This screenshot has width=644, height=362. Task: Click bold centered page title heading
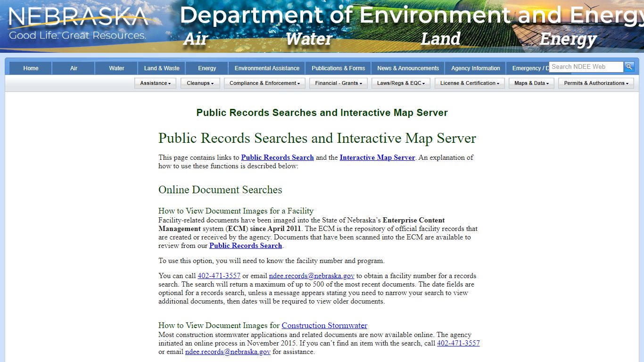(322, 113)
